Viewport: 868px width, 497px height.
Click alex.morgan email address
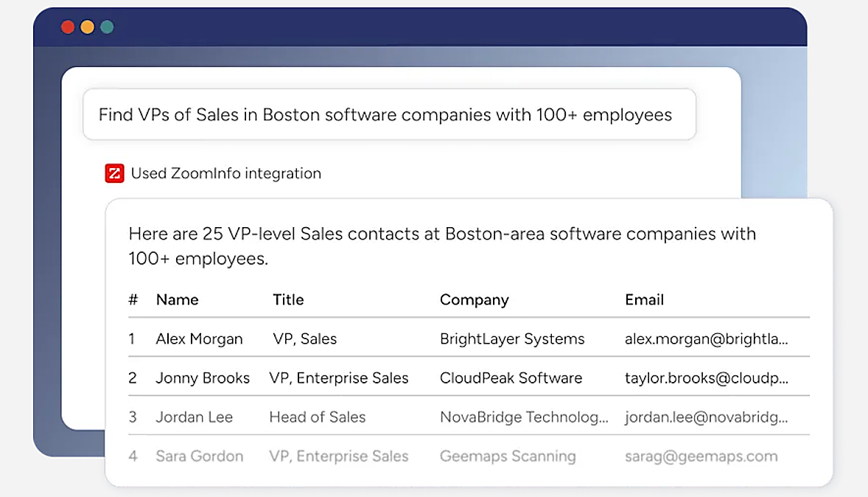pos(707,339)
